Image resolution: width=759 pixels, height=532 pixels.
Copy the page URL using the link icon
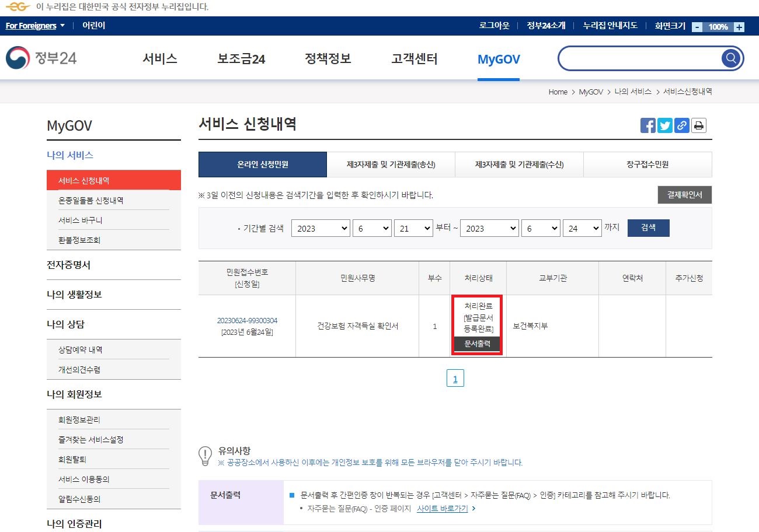[682, 125]
